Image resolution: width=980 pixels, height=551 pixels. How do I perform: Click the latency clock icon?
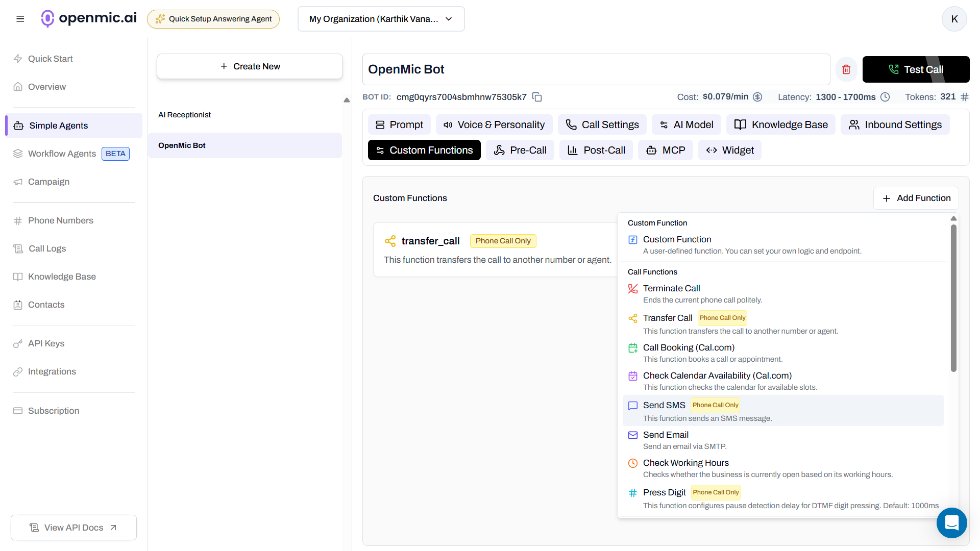click(885, 97)
